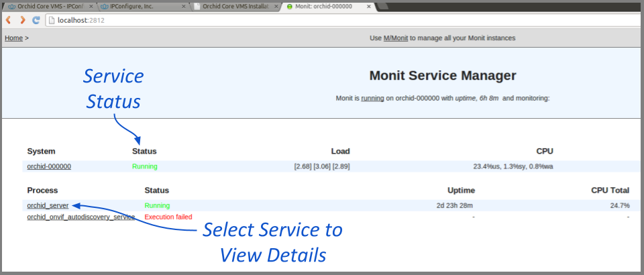Image resolution: width=644 pixels, height=275 pixels.
Task: Reload the page with refresh icon
Action: [36, 19]
